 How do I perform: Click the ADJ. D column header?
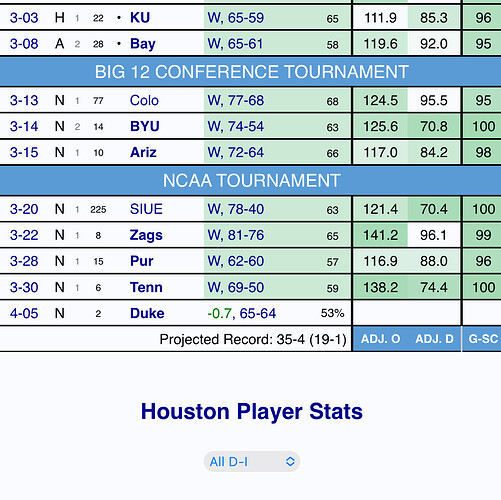(x=434, y=339)
